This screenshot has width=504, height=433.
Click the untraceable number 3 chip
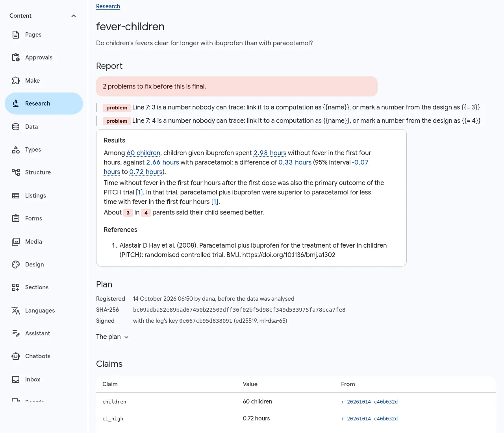[x=128, y=213]
